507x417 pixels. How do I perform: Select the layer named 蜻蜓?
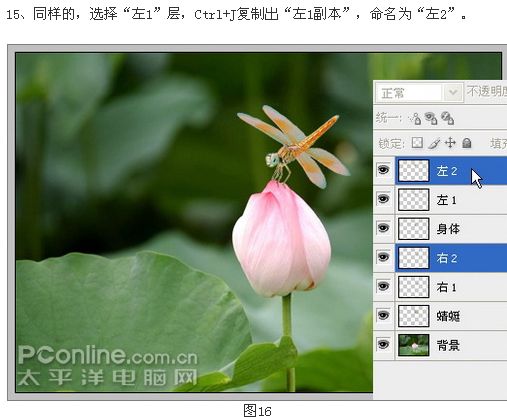pyautogui.click(x=451, y=316)
